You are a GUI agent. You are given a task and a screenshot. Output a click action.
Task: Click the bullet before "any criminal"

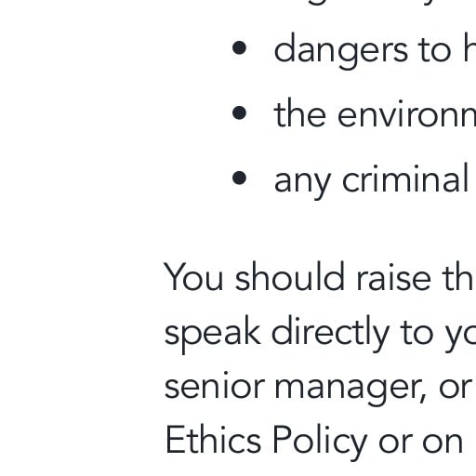239,178
